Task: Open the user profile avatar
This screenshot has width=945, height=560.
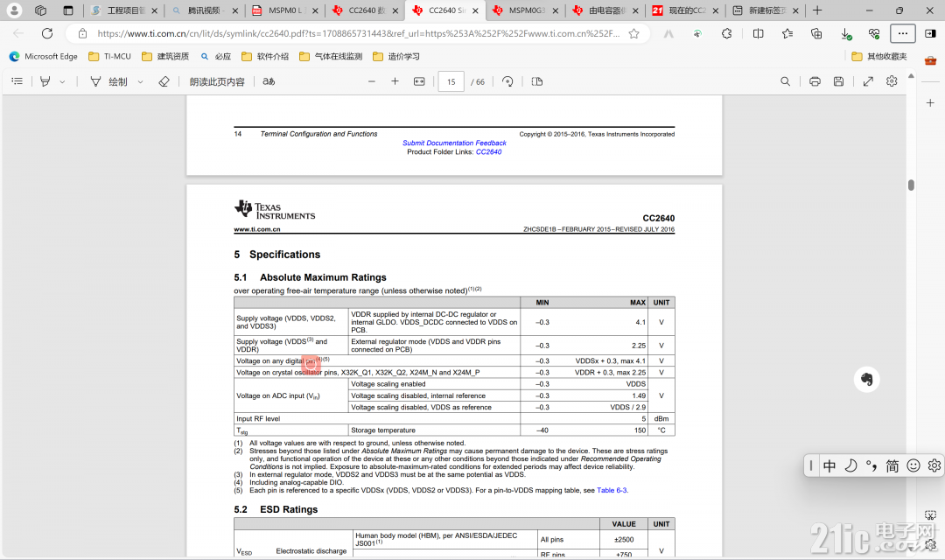Action: [14, 10]
